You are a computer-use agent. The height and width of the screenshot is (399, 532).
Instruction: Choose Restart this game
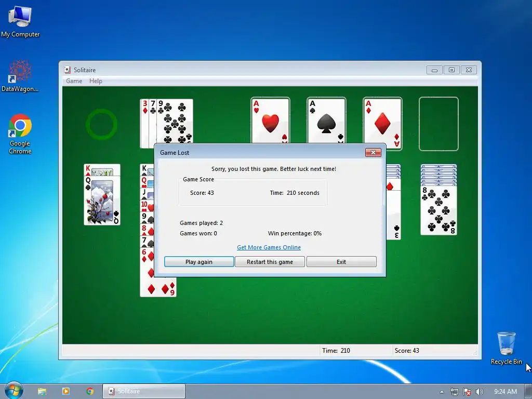[270, 262]
